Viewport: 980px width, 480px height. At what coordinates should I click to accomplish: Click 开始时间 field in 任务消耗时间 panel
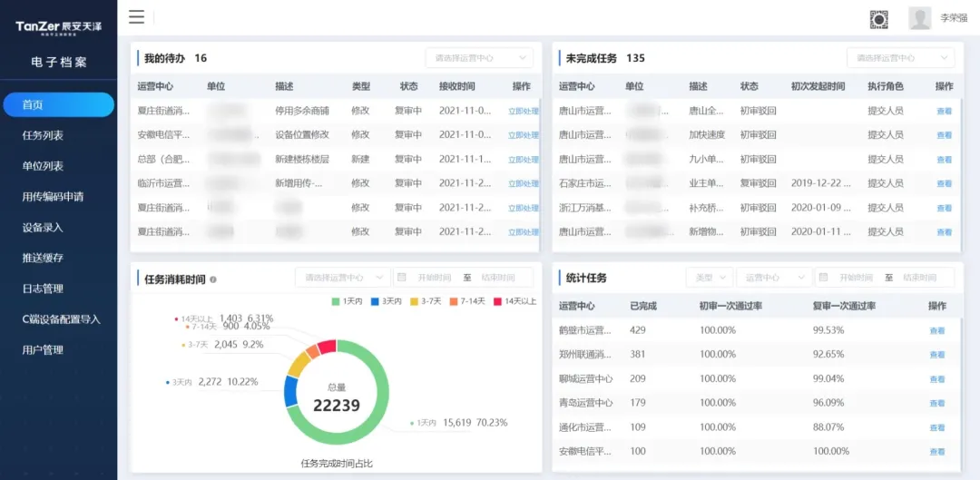(x=434, y=278)
